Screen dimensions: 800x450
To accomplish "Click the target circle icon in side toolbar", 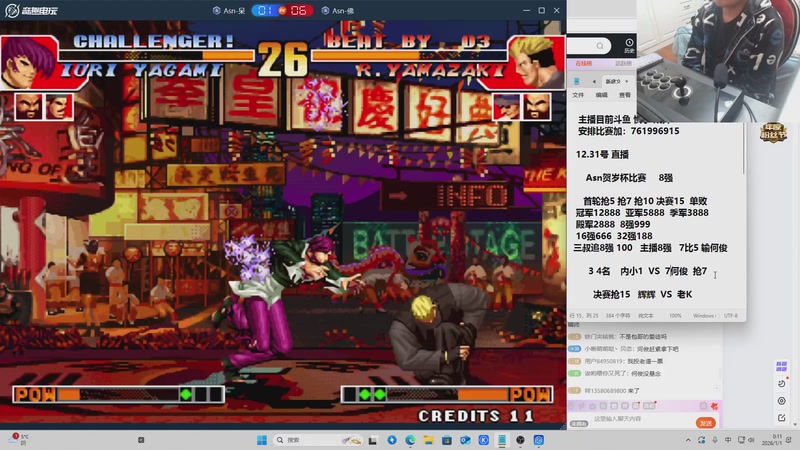I will click(x=781, y=401).
